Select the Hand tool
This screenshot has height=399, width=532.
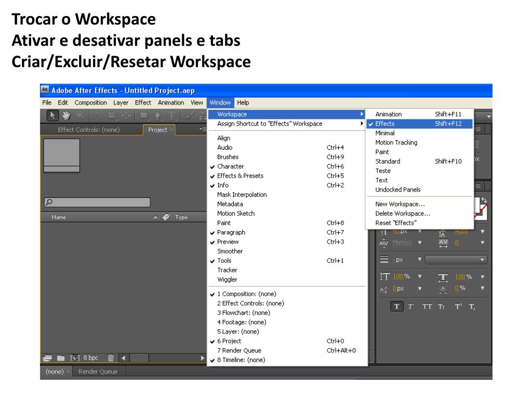coord(66,116)
